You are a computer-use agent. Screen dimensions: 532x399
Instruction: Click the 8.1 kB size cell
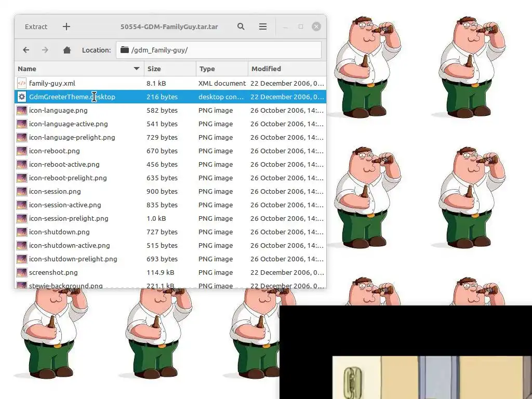(156, 83)
